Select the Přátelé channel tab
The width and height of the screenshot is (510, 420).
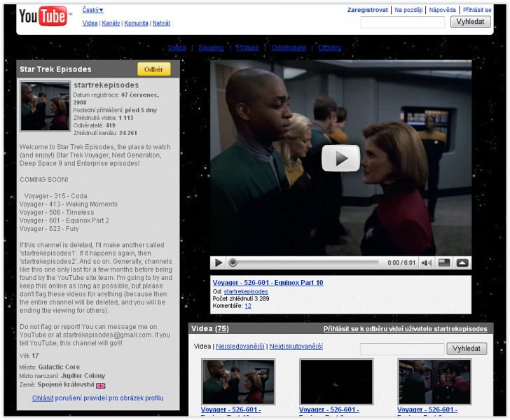point(247,48)
